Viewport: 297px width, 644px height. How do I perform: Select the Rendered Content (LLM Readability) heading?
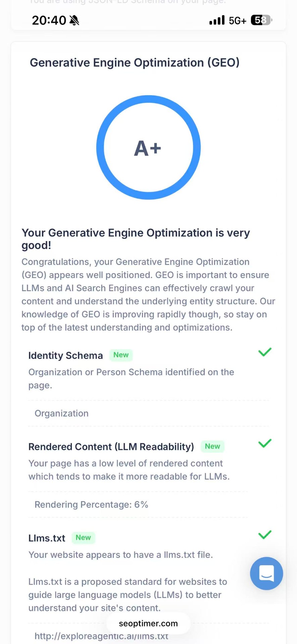coord(111,447)
